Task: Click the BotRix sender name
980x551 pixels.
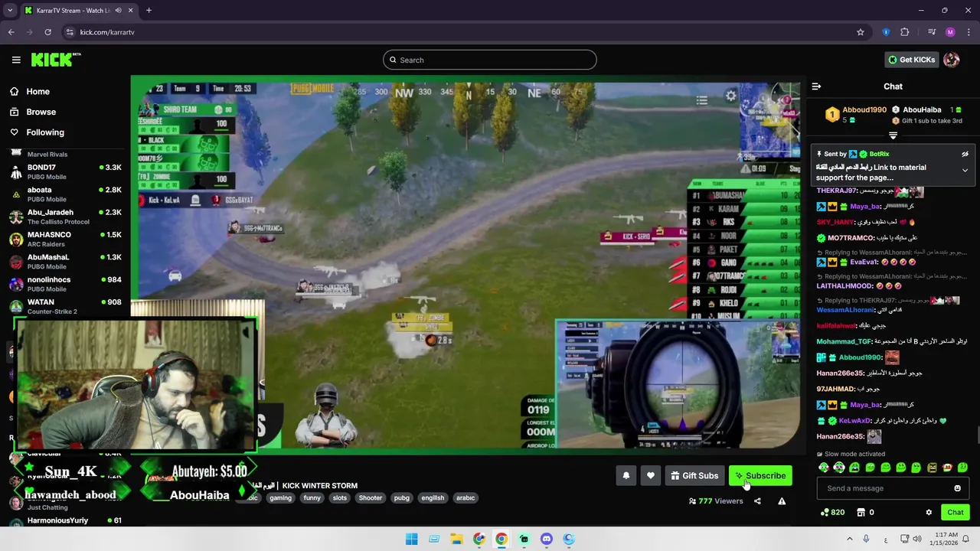Action: click(879, 154)
